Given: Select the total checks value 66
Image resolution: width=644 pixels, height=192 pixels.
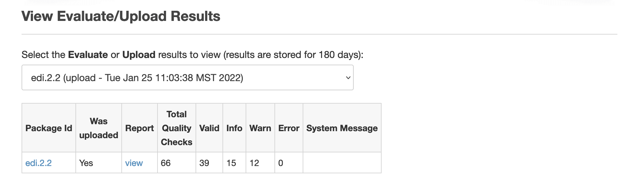Looking at the screenshot, I should [x=177, y=163].
